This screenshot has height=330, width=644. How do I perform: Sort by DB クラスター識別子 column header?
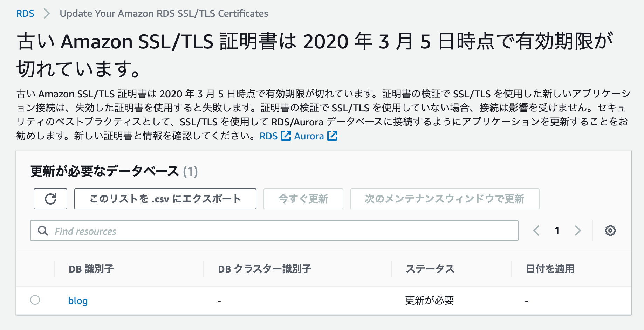tap(265, 269)
